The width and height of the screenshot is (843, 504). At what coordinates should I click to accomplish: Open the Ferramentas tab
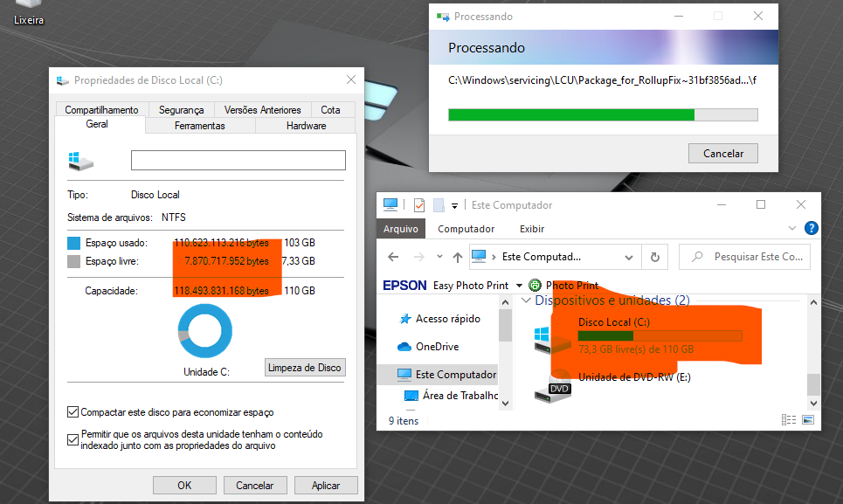tap(199, 125)
